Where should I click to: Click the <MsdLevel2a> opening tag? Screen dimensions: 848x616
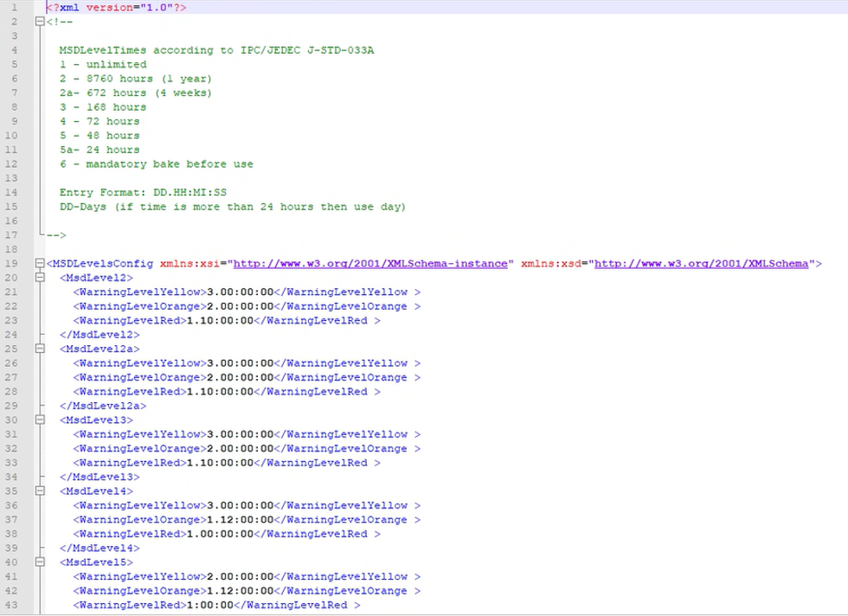pos(100,350)
